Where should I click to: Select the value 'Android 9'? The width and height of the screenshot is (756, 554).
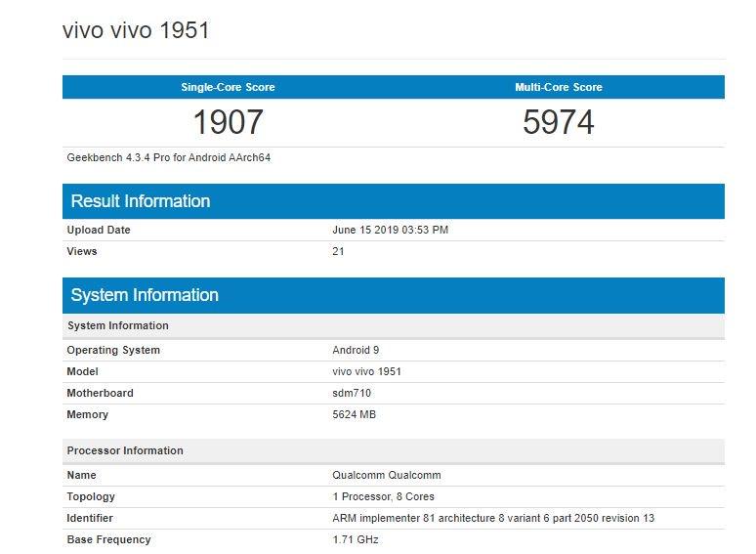(x=356, y=350)
